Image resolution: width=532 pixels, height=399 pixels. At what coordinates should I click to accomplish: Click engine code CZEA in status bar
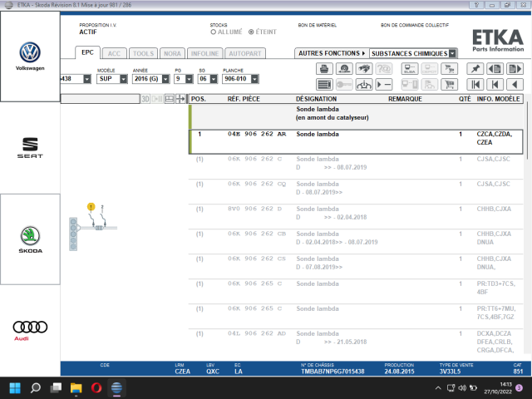(183, 372)
